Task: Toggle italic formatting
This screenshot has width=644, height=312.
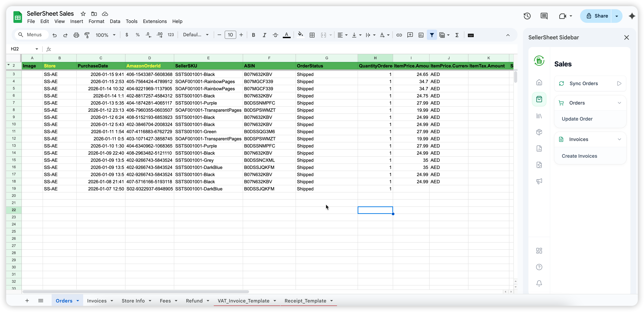Action: coord(265,35)
